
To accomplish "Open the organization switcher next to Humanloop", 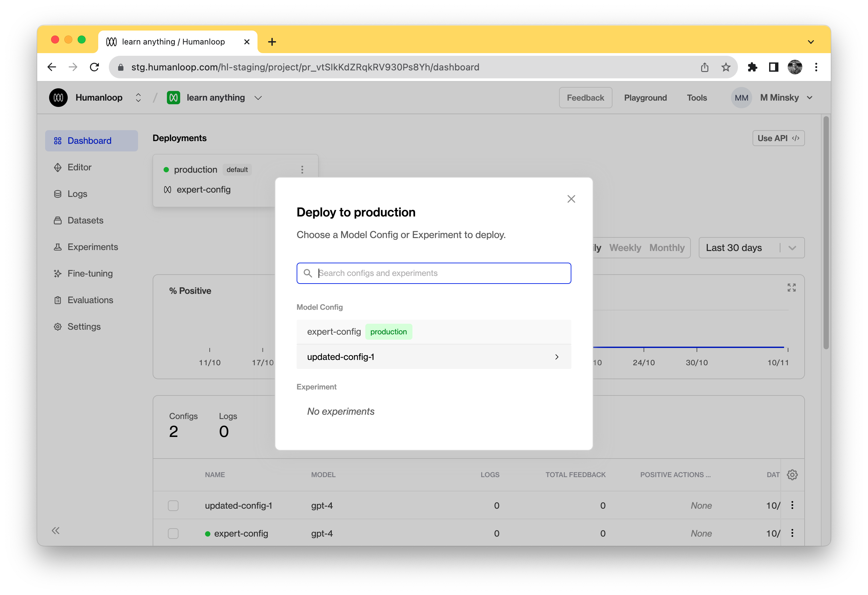I will click(138, 98).
